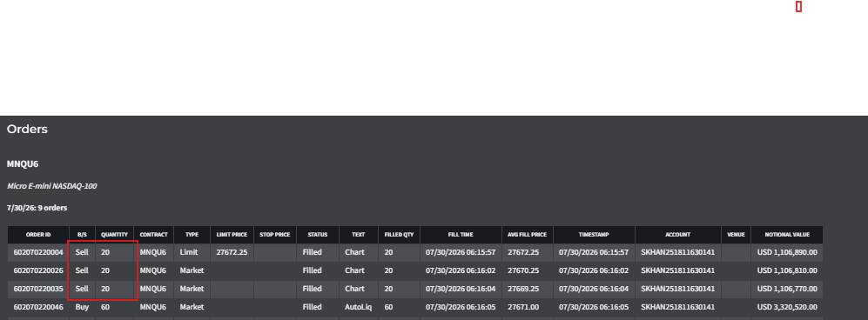Select order ID 602070220046

(x=38, y=307)
